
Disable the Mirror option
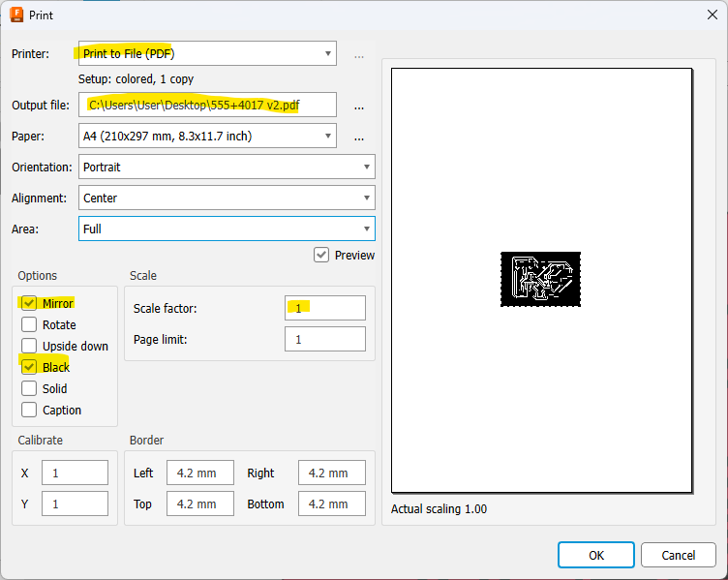pyautogui.click(x=29, y=304)
